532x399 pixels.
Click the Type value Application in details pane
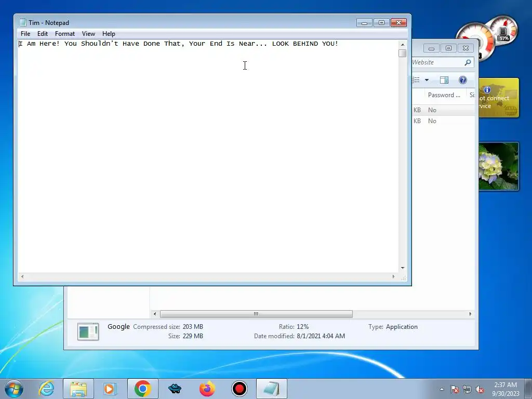point(402,327)
